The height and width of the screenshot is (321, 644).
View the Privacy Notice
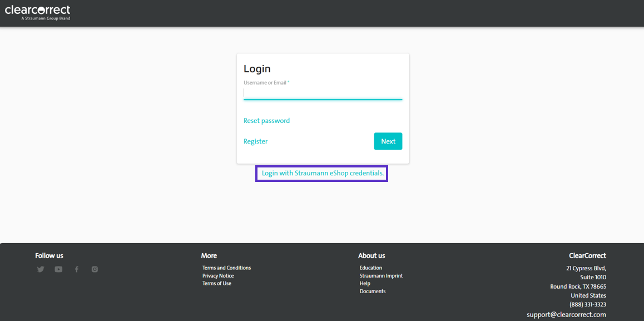coord(217,275)
